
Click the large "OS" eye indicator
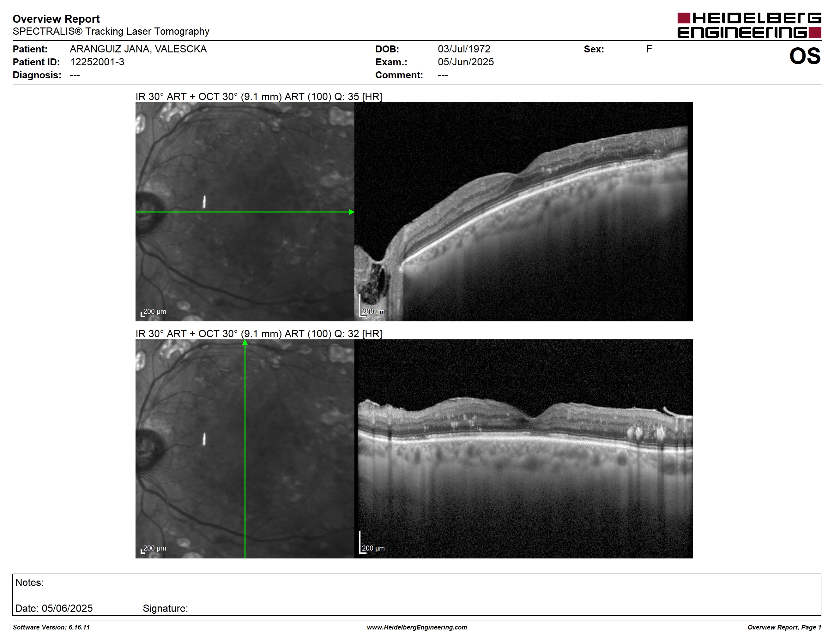[x=805, y=56]
